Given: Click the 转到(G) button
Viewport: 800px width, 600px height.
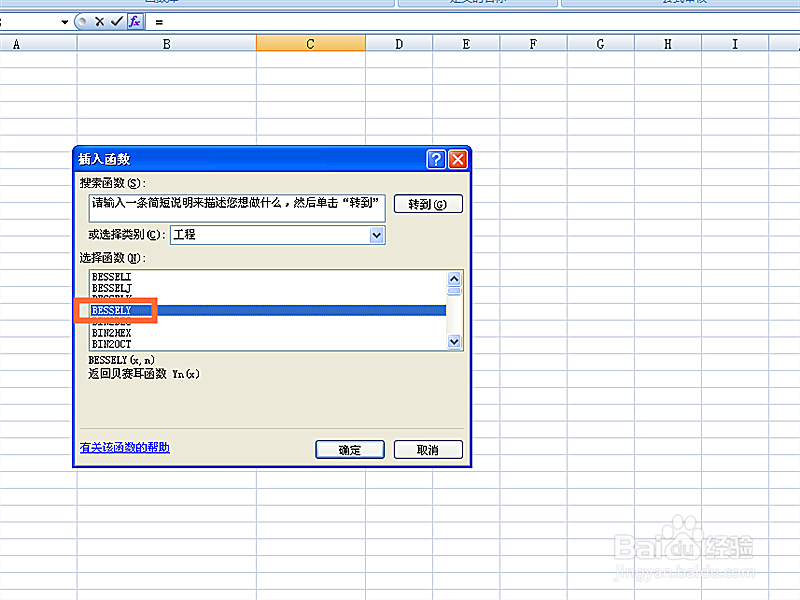Looking at the screenshot, I should click(428, 204).
